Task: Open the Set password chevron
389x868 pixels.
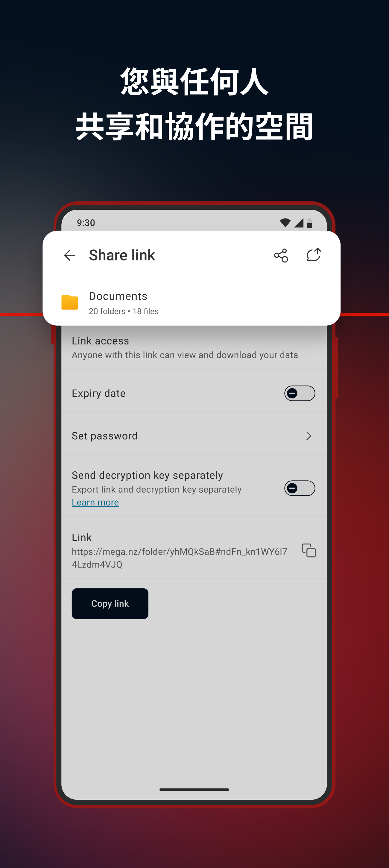Action: point(309,436)
